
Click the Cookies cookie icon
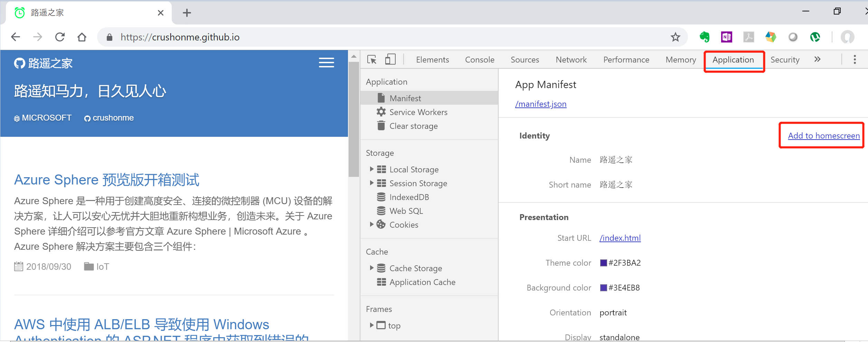[381, 225]
